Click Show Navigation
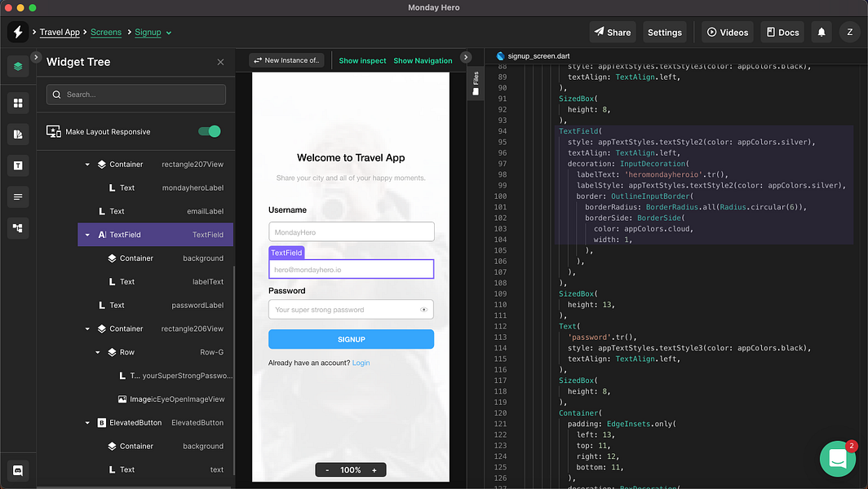Screen dimensions: 868x489 [x=423, y=61]
